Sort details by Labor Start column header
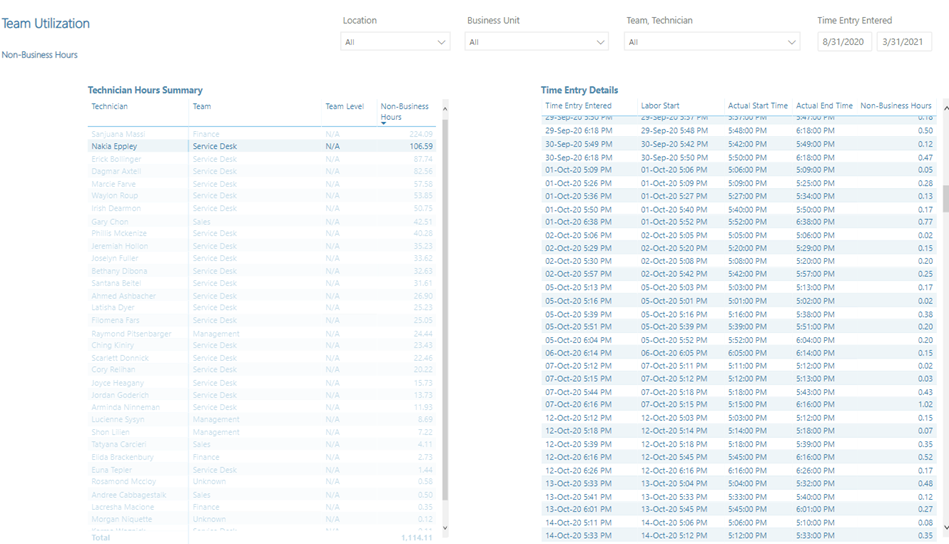 coord(660,106)
